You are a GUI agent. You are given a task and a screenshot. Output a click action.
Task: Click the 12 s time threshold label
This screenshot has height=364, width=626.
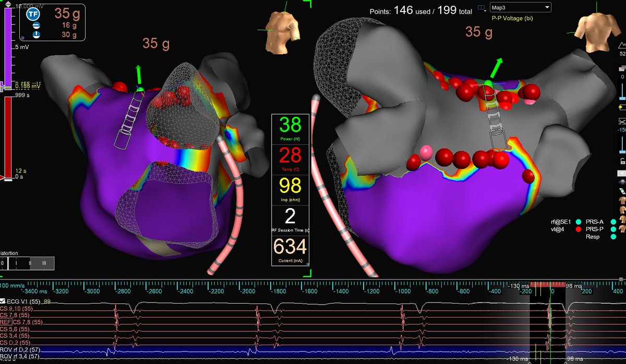click(x=20, y=171)
